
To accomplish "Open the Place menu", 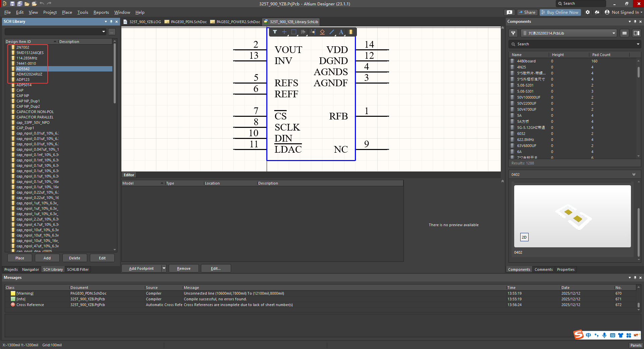I will click(67, 12).
